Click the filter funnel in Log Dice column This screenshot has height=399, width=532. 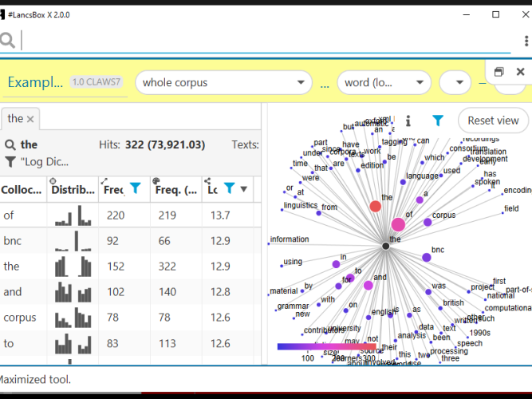tap(230, 188)
